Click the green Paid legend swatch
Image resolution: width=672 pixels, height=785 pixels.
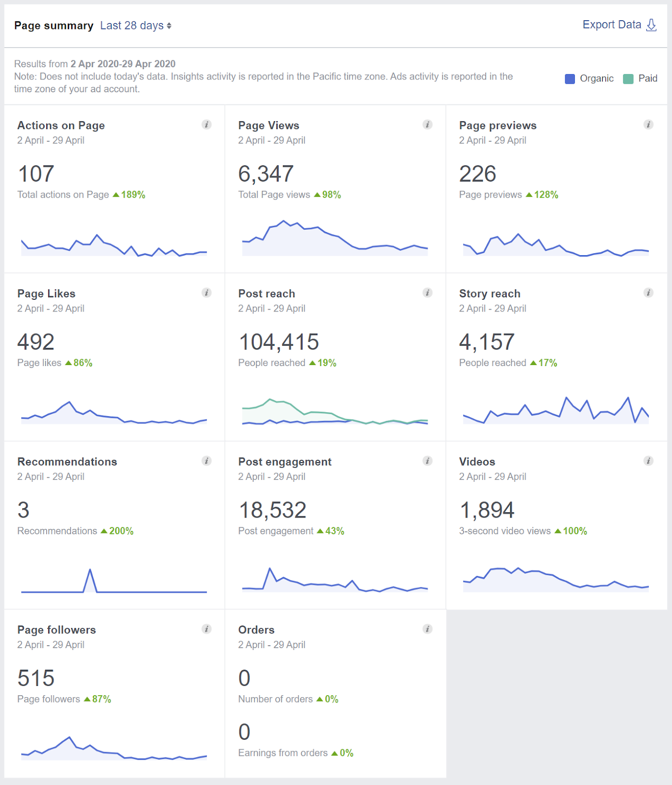tap(628, 79)
